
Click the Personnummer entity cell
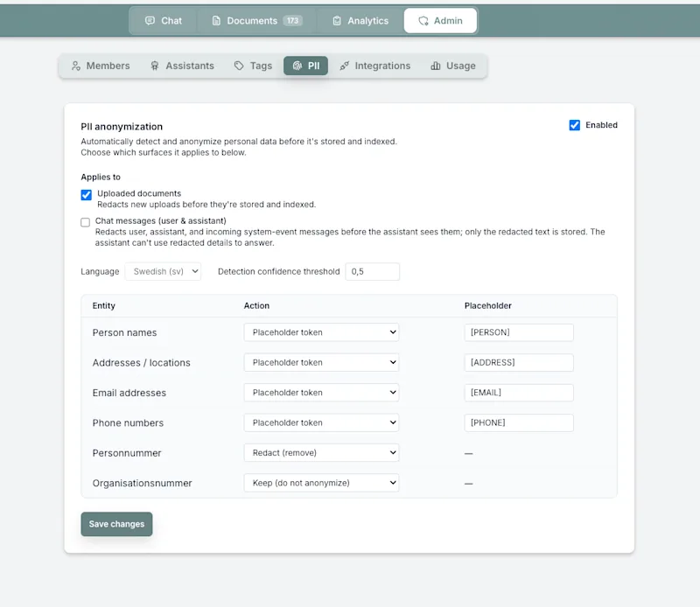coord(127,453)
